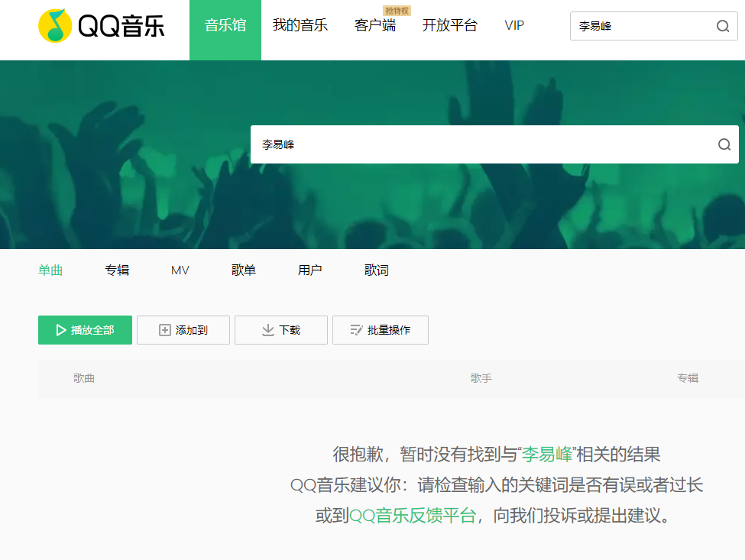Switch to the MV results tab
745x560 pixels.
[180, 270]
